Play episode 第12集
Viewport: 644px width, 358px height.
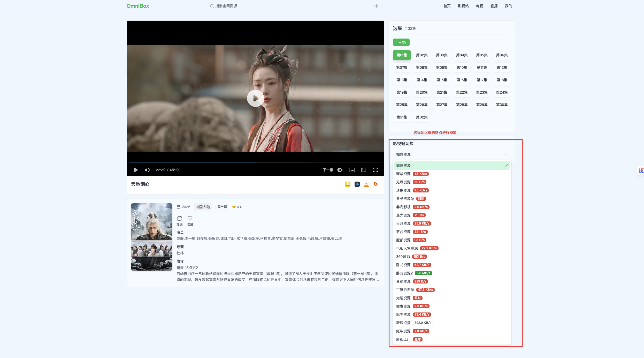502,68
